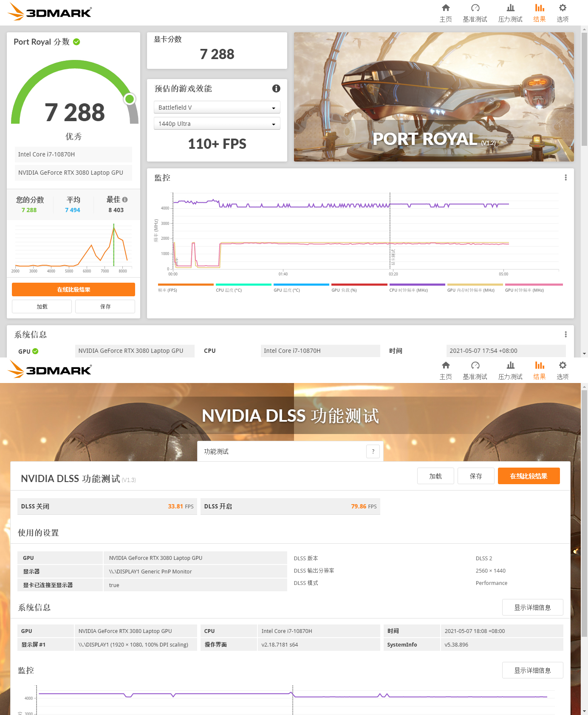Open 压力测试 stress tests in Port Royal window
Viewport: 588px width, 715px height.
510,13
